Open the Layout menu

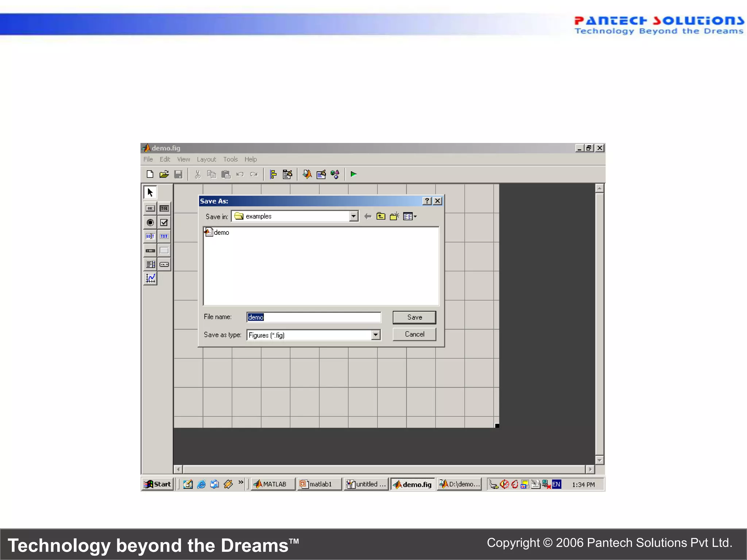point(206,159)
